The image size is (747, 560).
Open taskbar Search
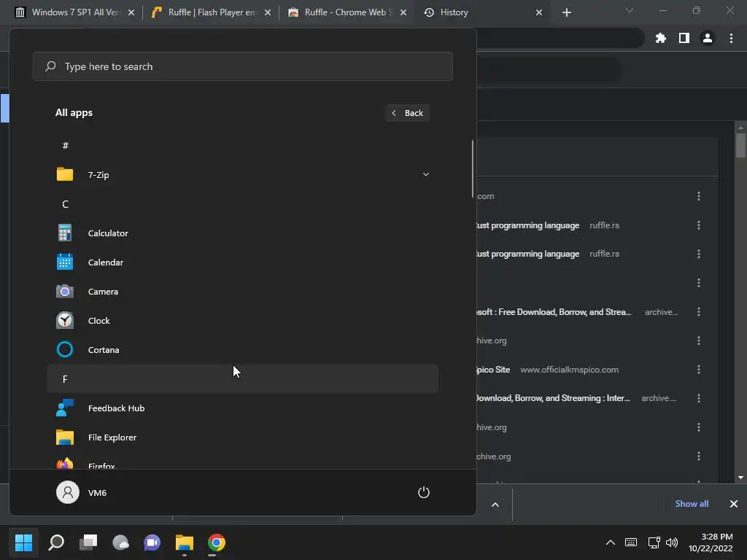click(x=56, y=542)
